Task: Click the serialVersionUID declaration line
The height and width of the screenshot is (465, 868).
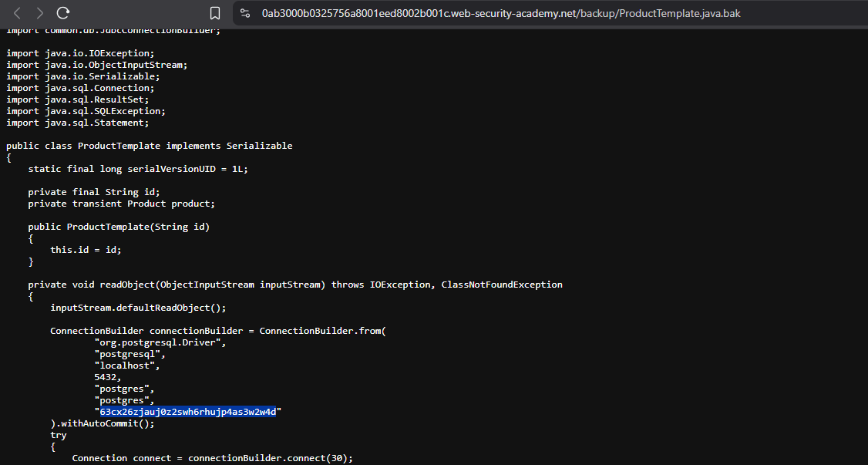Action: (x=138, y=169)
